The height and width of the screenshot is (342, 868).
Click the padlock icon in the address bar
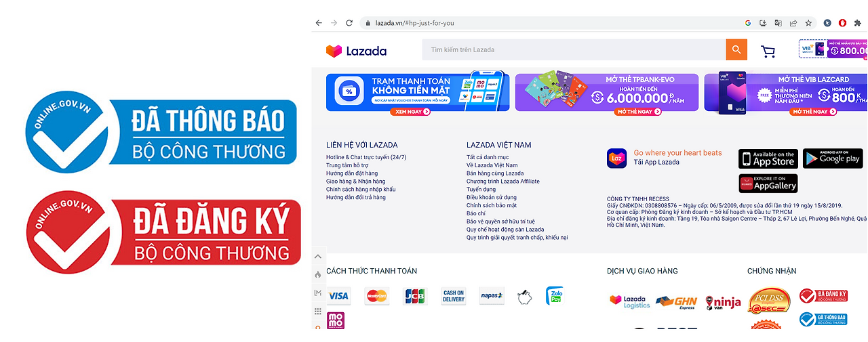pos(368,23)
